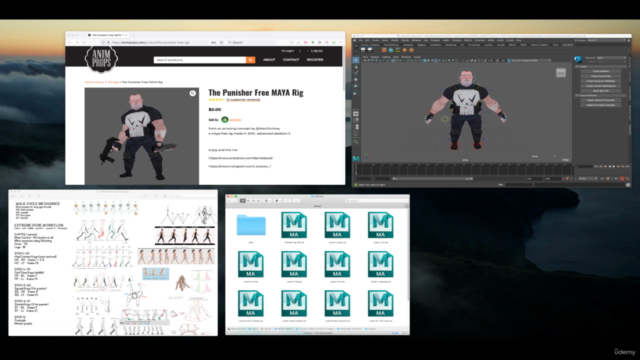Click the Create Control Rig button
The image size is (640, 360).
tap(601, 76)
